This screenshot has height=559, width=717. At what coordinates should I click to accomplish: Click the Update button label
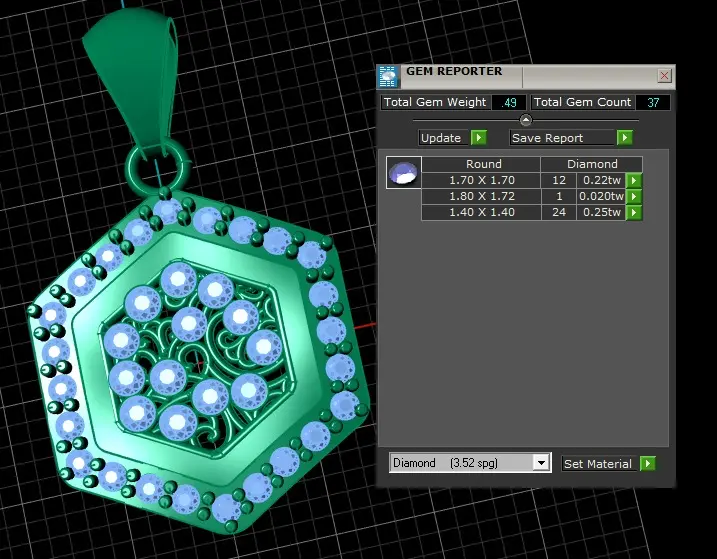click(x=441, y=138)
